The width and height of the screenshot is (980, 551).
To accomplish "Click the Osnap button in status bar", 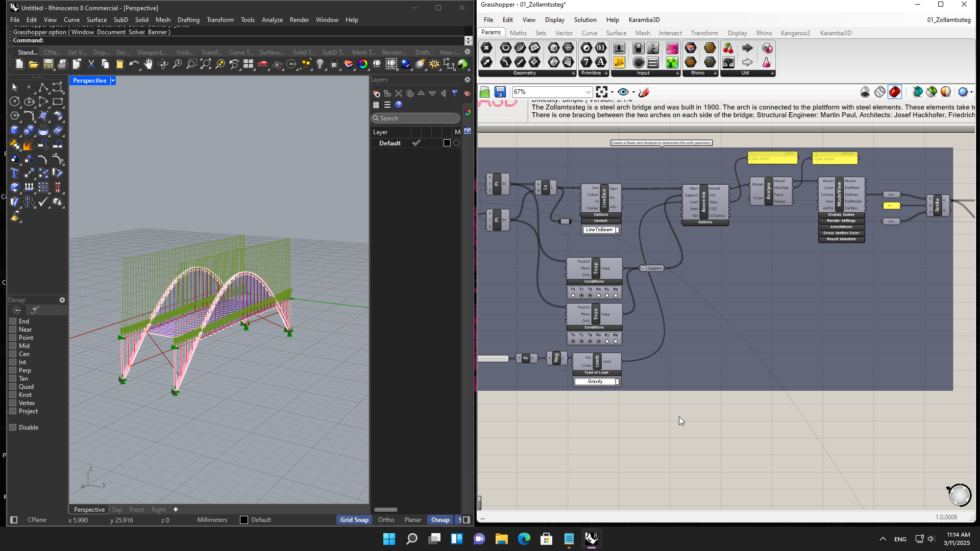I will tap(440, 520).
